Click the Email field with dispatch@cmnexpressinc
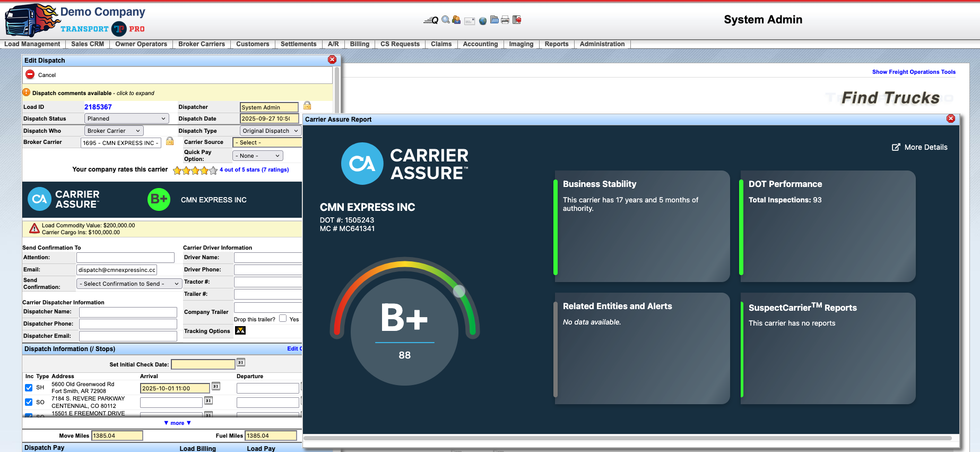980x452 pixels. tap(117, 270)
